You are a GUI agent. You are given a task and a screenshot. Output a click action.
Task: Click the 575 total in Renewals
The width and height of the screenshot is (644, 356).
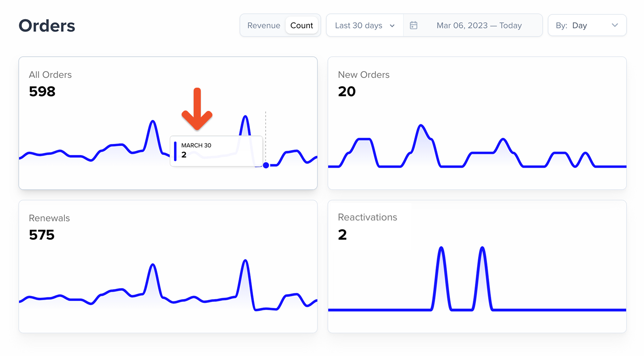click(42, 235)
